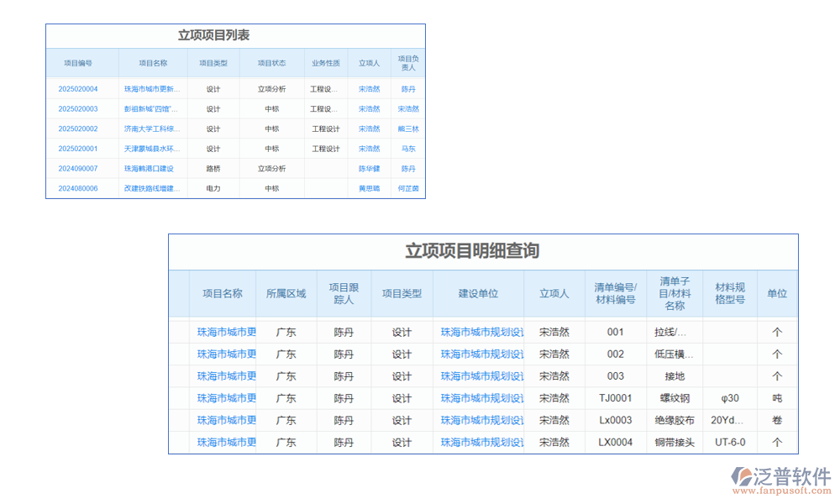Open 项目负责人 陈丹
Image resolution: width=840 pixels, height=504 pixels.
(408, 88)
